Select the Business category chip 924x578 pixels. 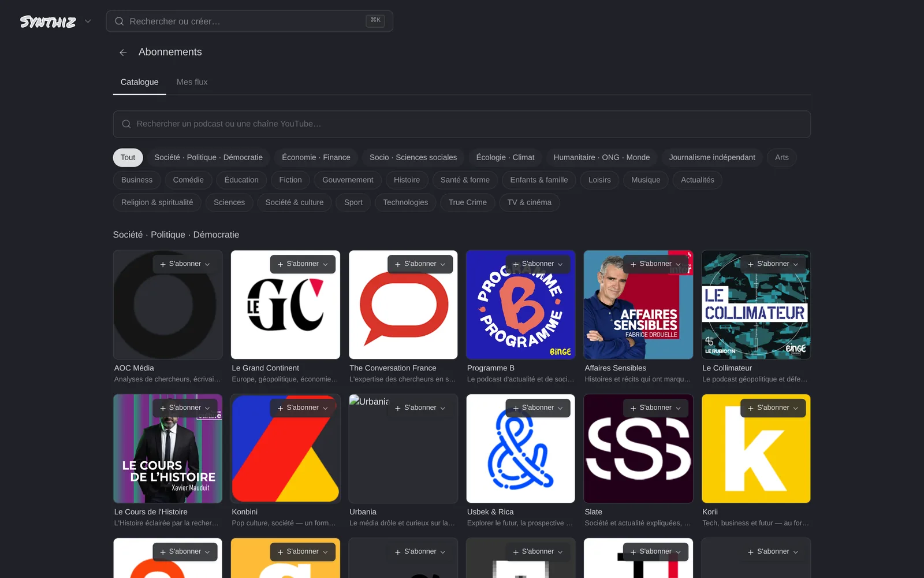(x=137, y=180)
